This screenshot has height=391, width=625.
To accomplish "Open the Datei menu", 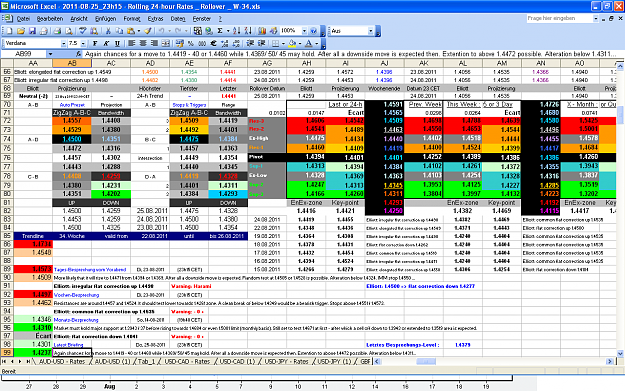I will pos(23,19).
